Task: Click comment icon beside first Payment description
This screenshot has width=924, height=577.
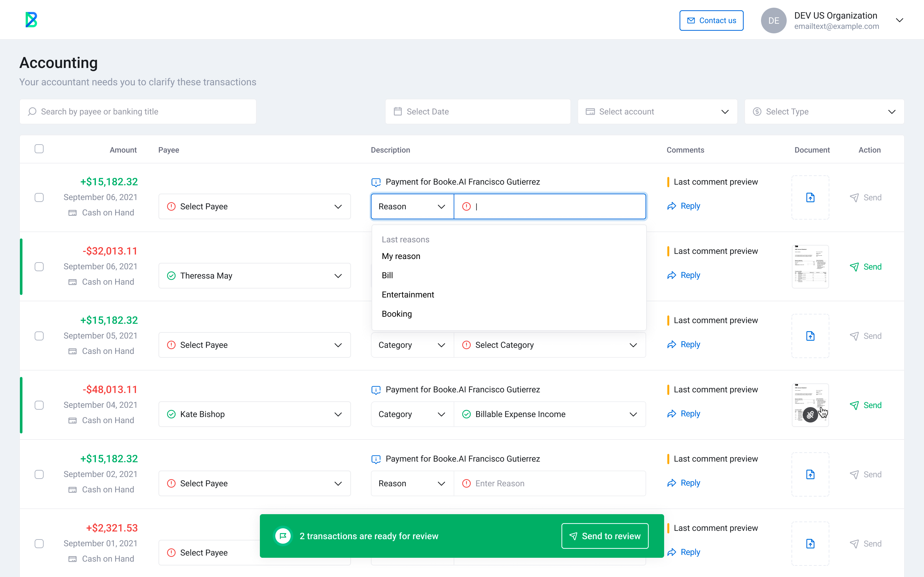Action: click(376, 182)
